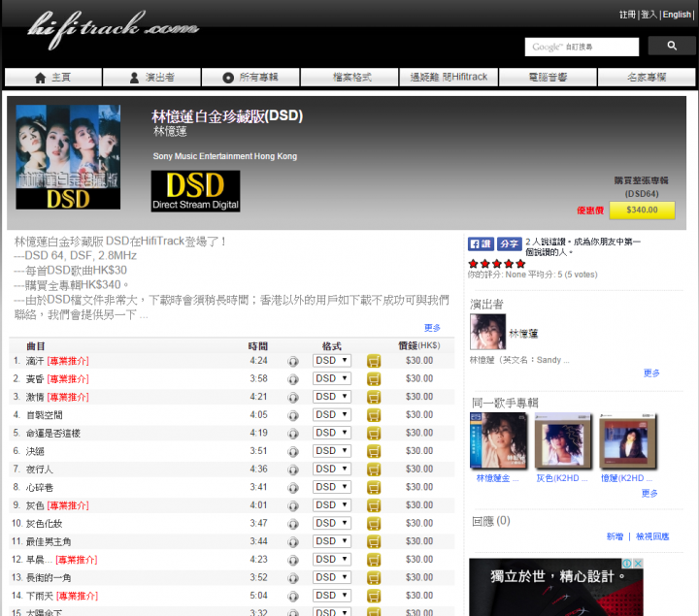Screen dimensions: 699x616
Task: Open format dropdown for track 4 自製空間
Action: click(332, 414)
